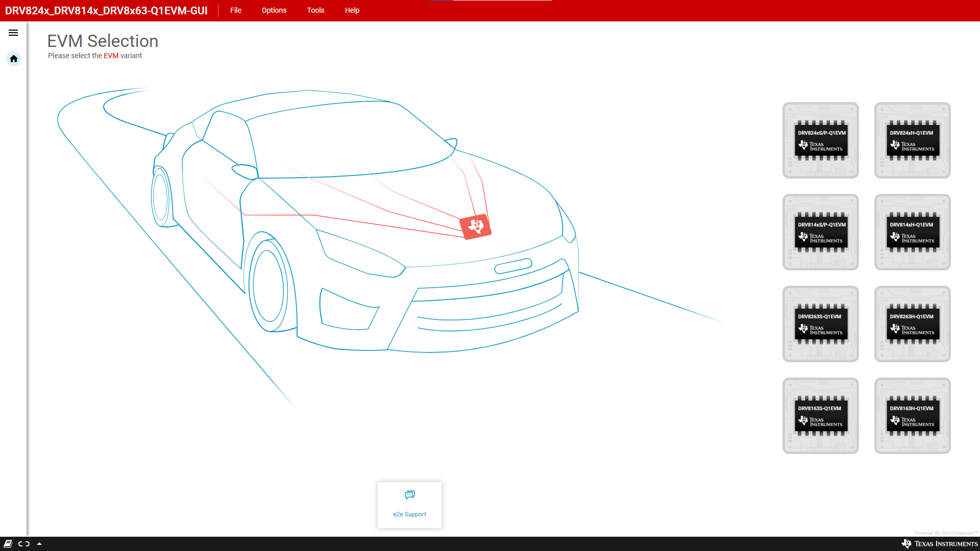Open the Options menu
980x551 pixels.
(274, 10)
